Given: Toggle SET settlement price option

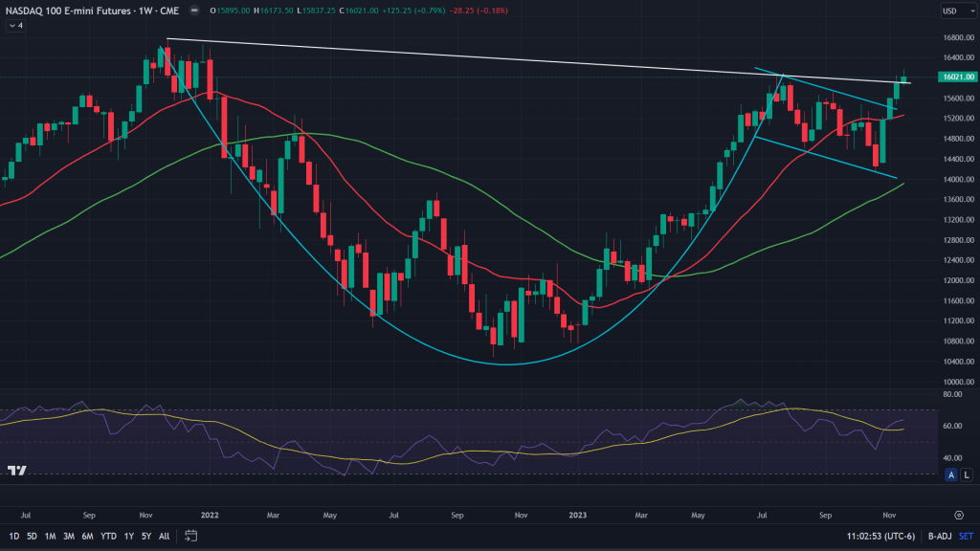Looking at the screenshot, I should [x=966, y=536].
